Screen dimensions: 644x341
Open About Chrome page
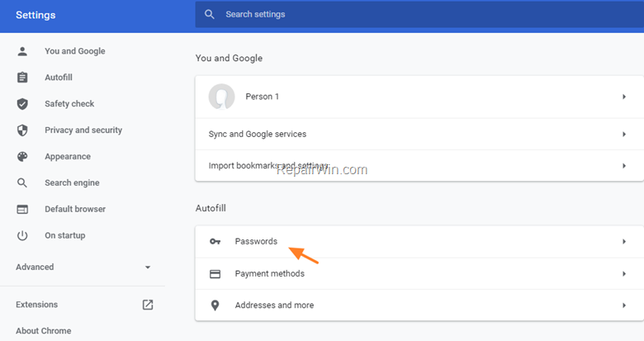tap(44, 331)
